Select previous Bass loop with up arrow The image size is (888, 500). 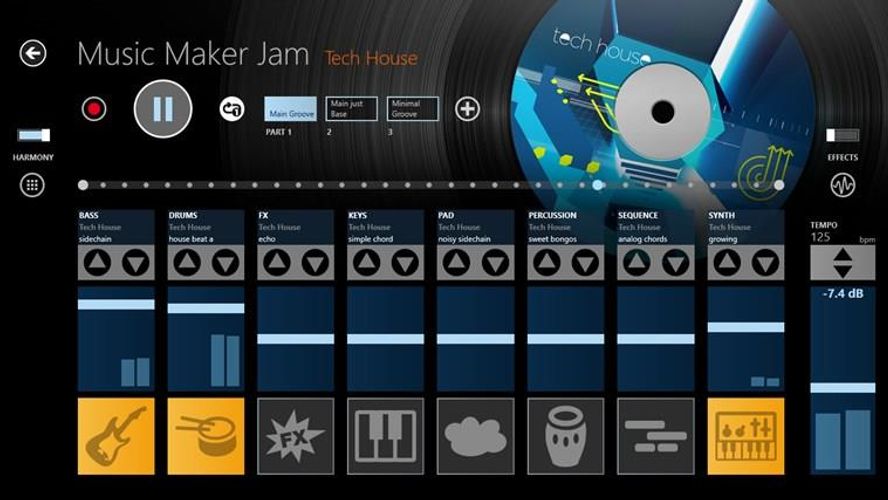click(x=97, y=263)
